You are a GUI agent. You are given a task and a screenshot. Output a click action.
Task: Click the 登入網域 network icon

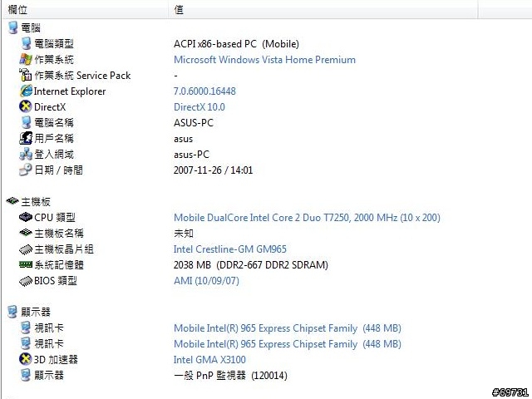26,155
